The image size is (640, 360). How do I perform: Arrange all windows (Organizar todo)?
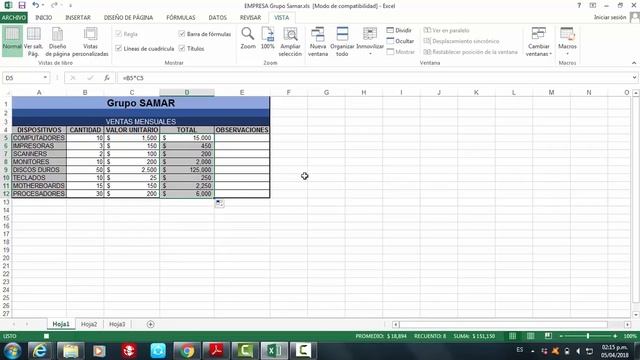coord(342,41)
